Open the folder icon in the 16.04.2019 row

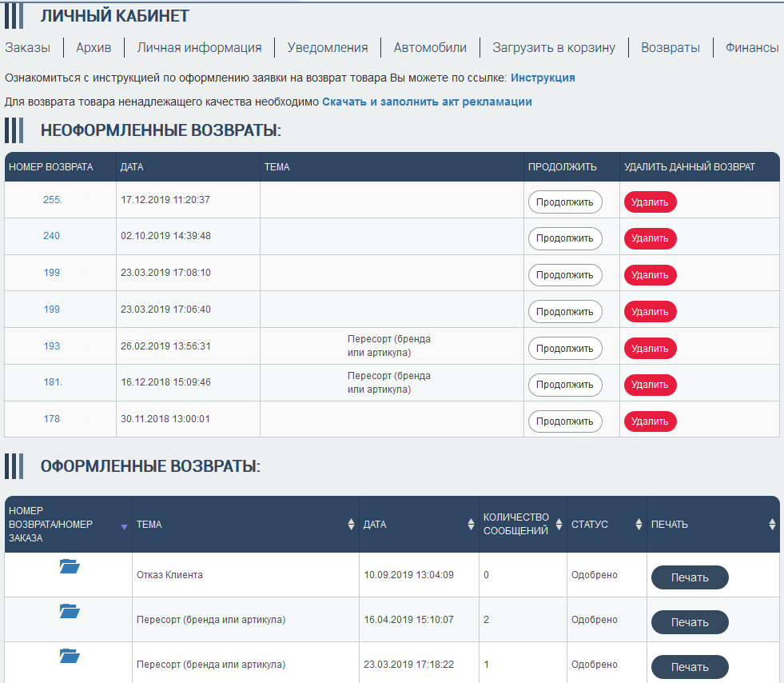(x=70, y=612)
